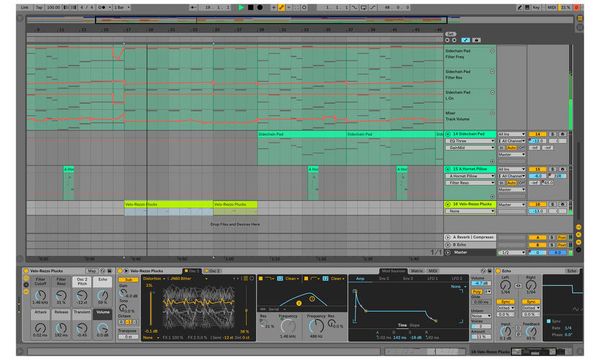Toggle track 15 activator button
This screenshot has width=600, height=360.
[537, 169]
